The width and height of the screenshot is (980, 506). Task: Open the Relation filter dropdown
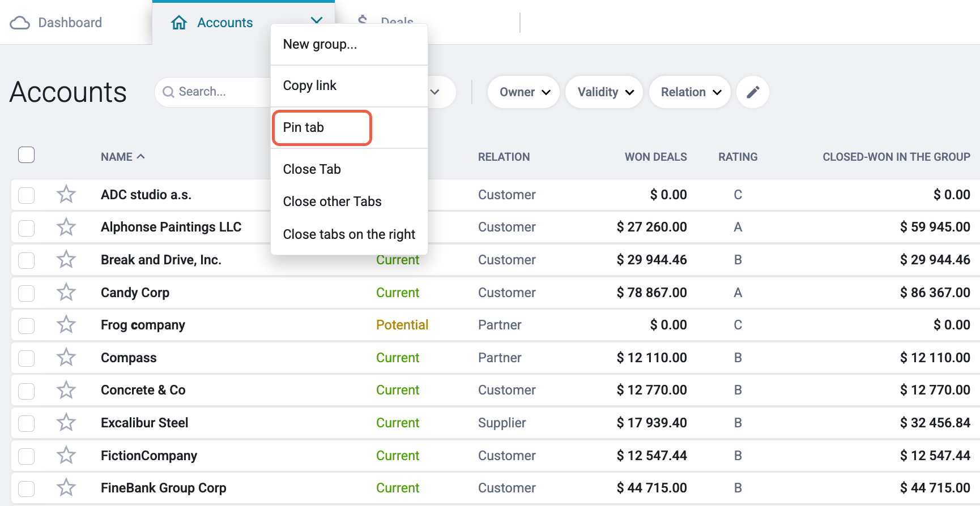pos(690,92)
